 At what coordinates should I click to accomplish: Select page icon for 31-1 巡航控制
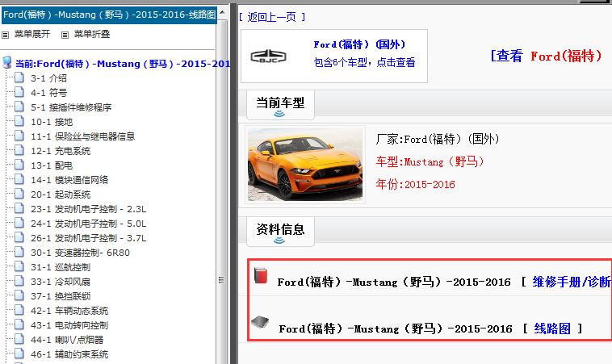coord(19,266)
